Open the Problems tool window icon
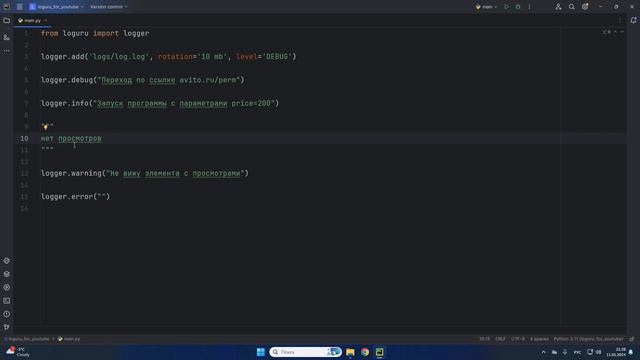Image resolution: width=640 pixels, height=360 pixels. coord(7,314)
